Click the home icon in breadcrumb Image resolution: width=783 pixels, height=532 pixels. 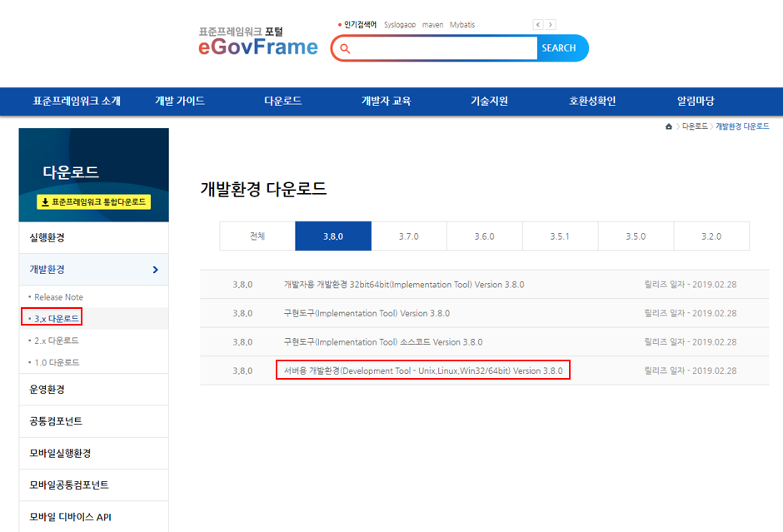point(669,127)
